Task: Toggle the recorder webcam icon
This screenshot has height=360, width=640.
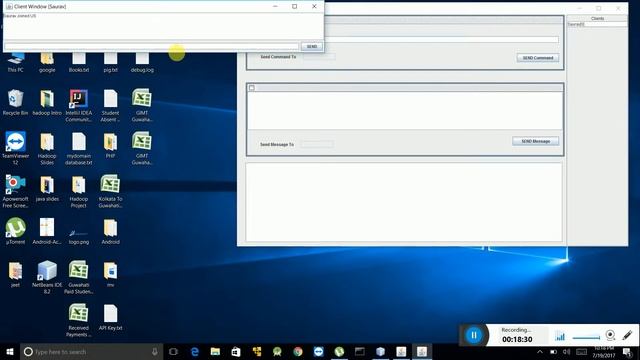Action: [610, 336]
